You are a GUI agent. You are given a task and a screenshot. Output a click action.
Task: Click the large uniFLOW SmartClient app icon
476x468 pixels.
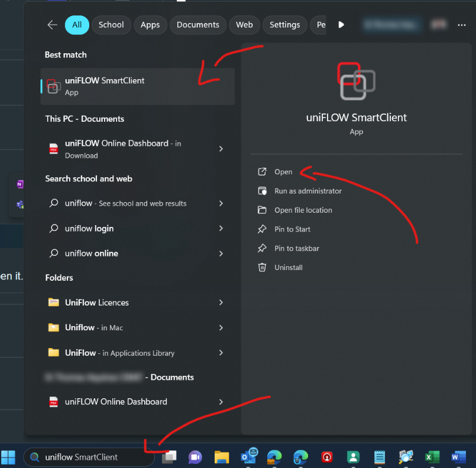[x=356, y=81]
